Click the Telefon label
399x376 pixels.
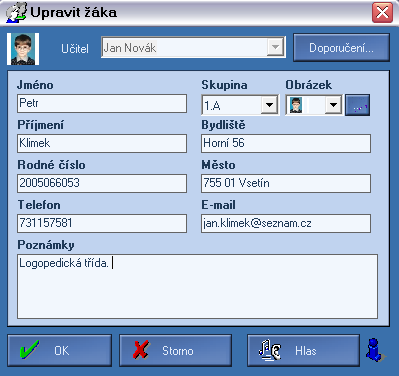(39, 205)
